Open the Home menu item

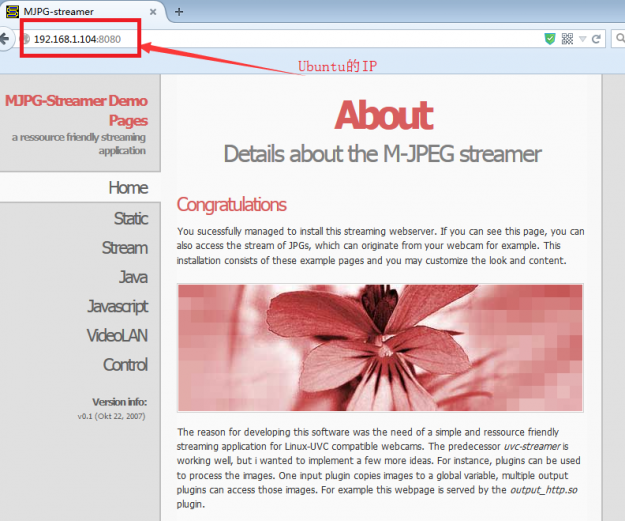click(x=128, y=187)
